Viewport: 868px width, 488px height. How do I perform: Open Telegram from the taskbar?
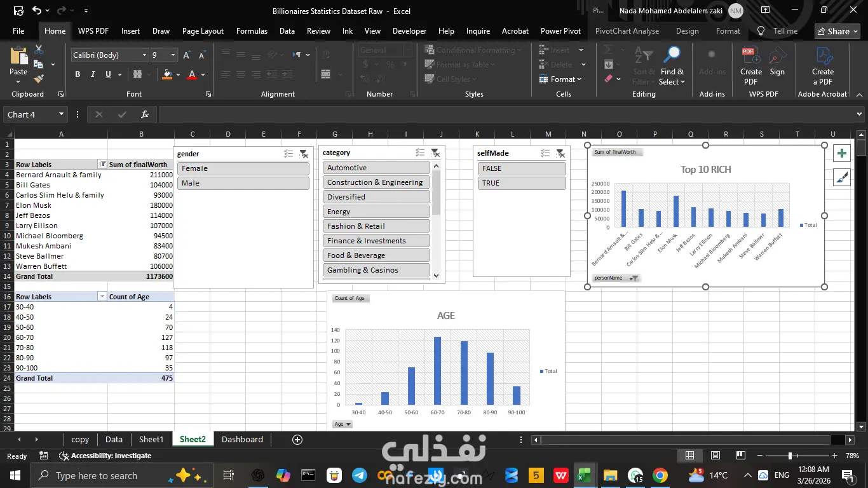[x=359, y=475]
